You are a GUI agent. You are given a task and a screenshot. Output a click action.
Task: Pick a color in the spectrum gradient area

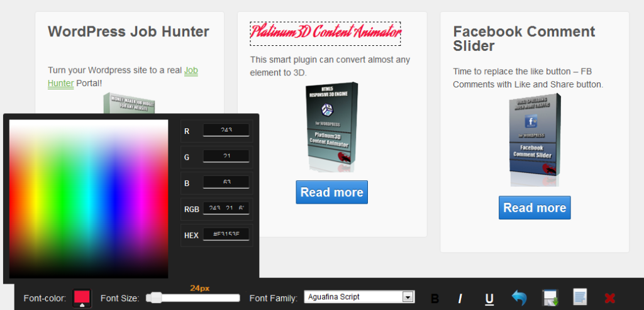pyautogui.click(x=89, y=199)
